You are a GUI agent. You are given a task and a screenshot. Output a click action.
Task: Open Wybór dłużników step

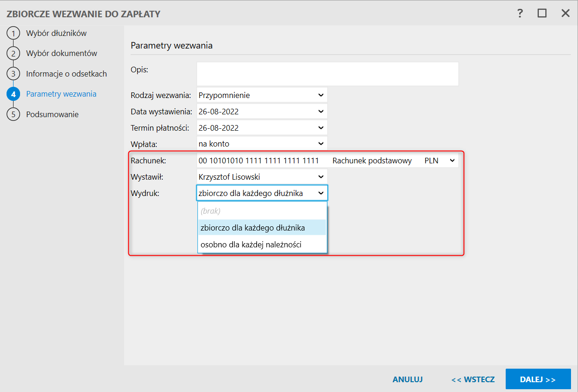(56, 33)
